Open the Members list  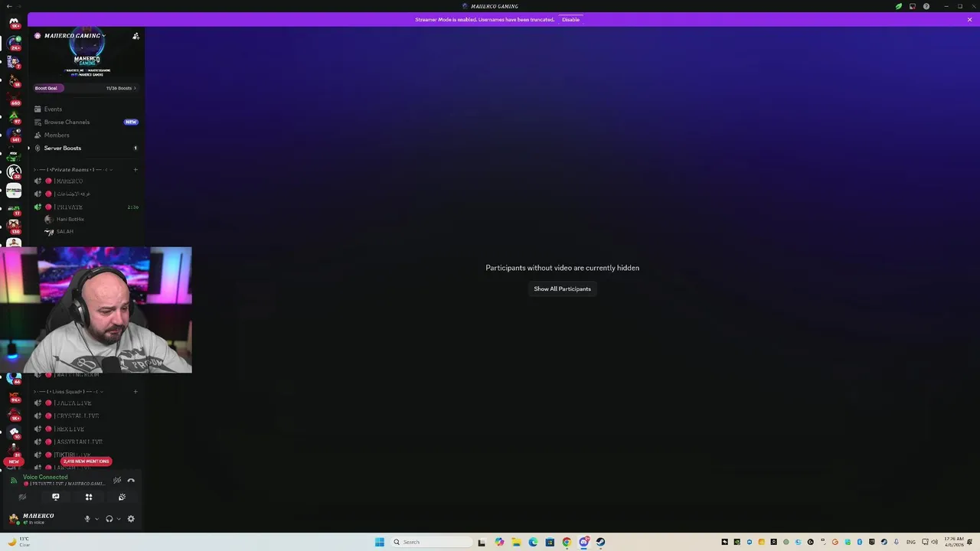(x=57, y=135)
